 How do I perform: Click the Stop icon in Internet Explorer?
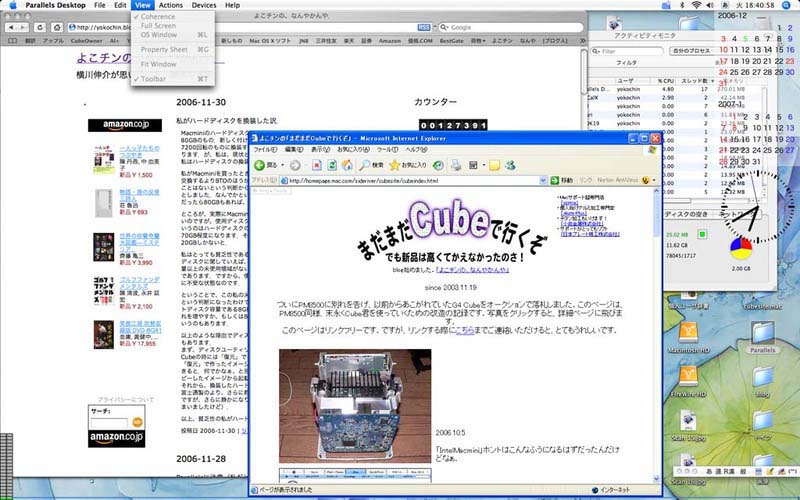(317, 165)
